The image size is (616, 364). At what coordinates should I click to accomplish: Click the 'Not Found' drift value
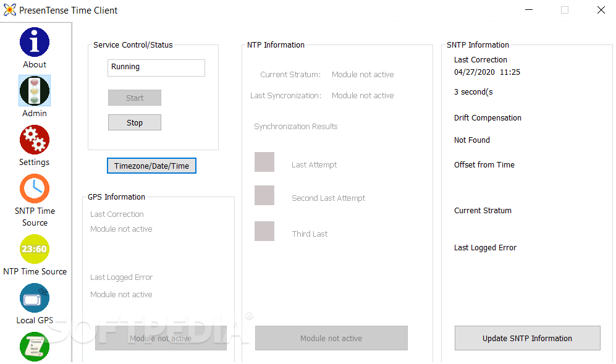pyautogui.click(x=472, y=140)
